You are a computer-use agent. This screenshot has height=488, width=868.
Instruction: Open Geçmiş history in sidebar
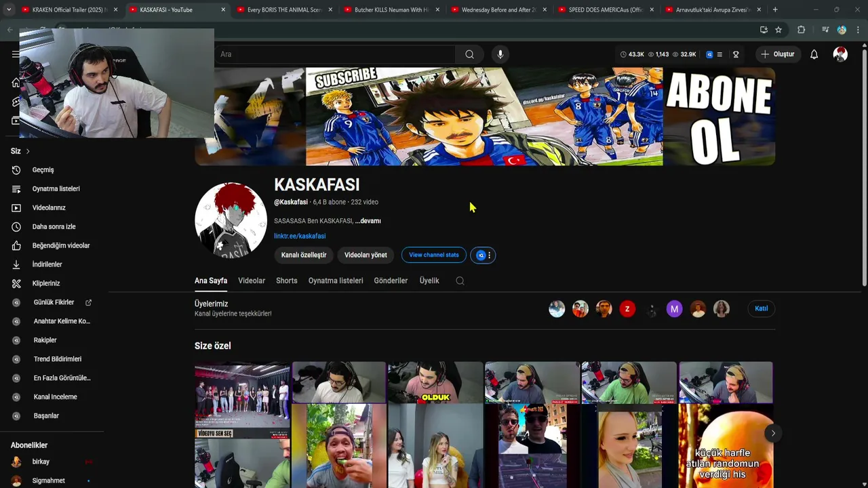coord(43,170)
